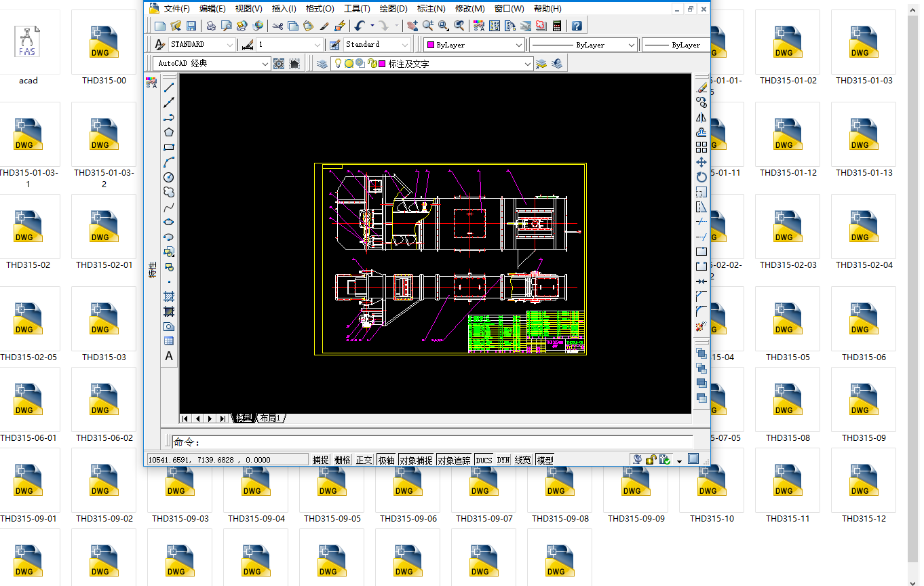Viewport: 924px width, 586px height.
Task: Select the Polygon drawing tool
Action: pos(169,132)
